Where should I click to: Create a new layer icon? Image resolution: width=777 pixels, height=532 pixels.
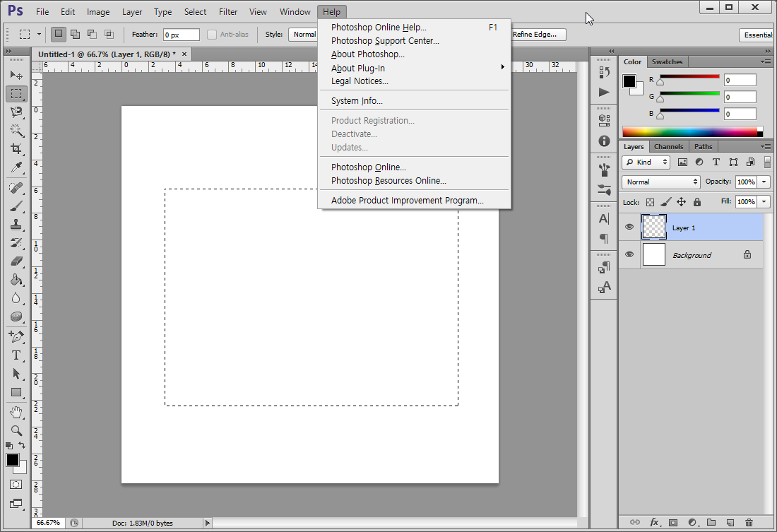[730, 522]
